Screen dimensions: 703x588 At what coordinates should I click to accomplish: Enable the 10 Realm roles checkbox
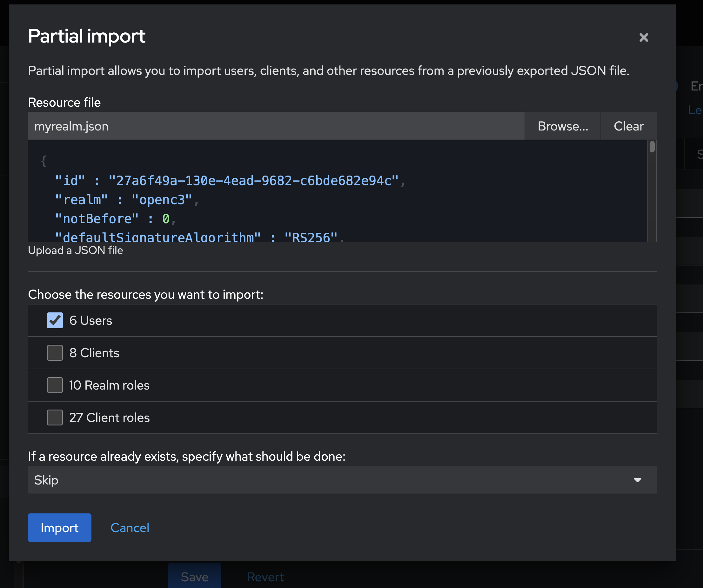(55, 385)
